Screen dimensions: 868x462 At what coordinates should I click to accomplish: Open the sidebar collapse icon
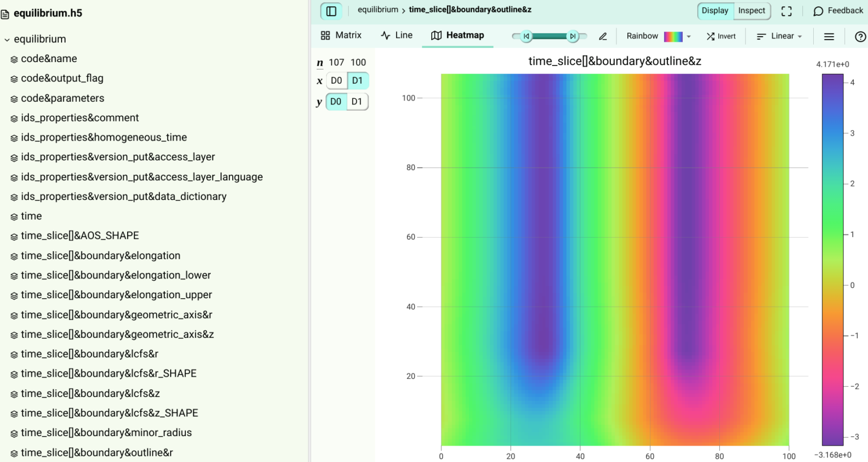pos(331,11)
